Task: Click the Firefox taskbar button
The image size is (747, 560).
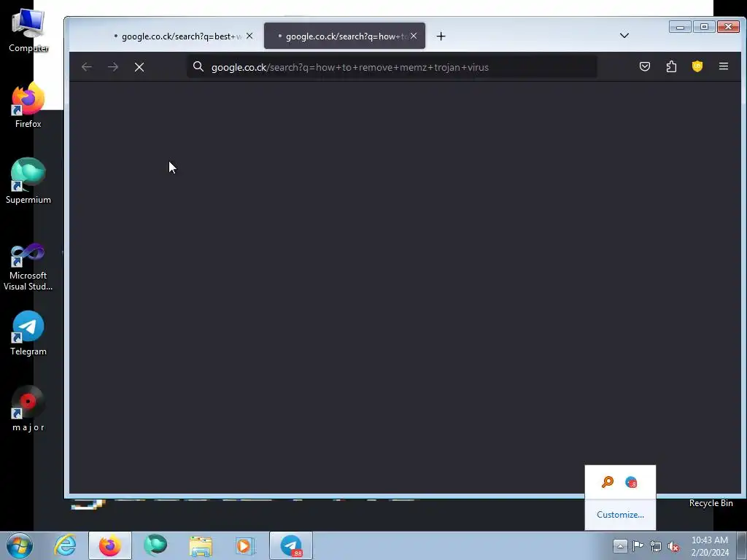Action: pos(110,545)
